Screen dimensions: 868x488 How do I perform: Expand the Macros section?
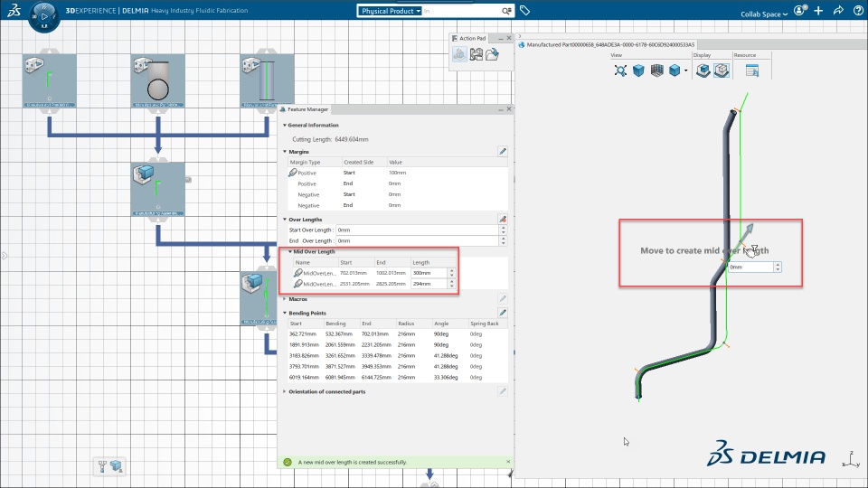(x=285, y=299)
